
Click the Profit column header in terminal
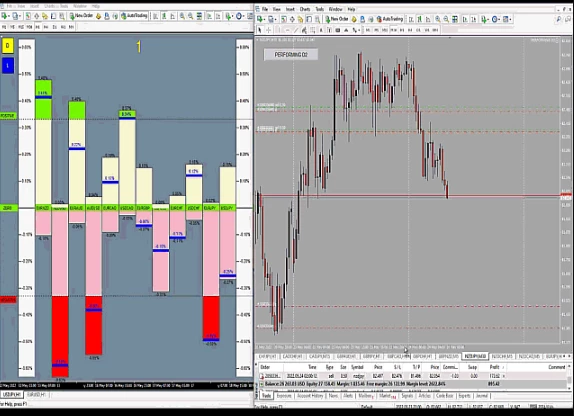[494, 367]
